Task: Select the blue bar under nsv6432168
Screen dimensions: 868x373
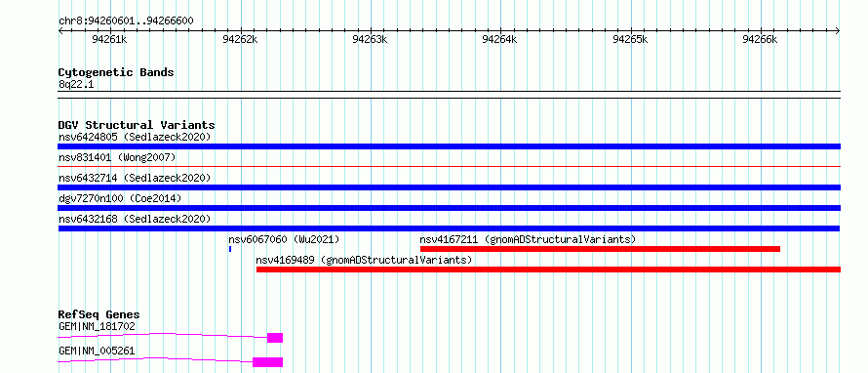Action: click(449, 228)
